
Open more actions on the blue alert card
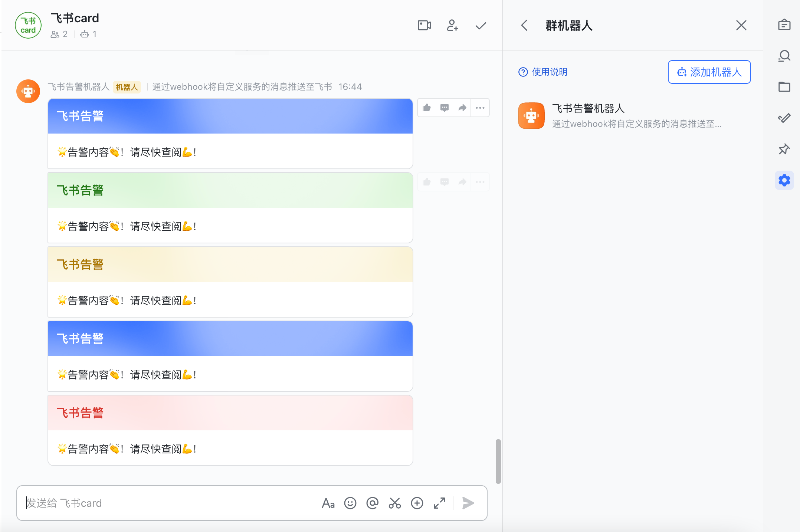pyautogui.click(x=480, y=108)
